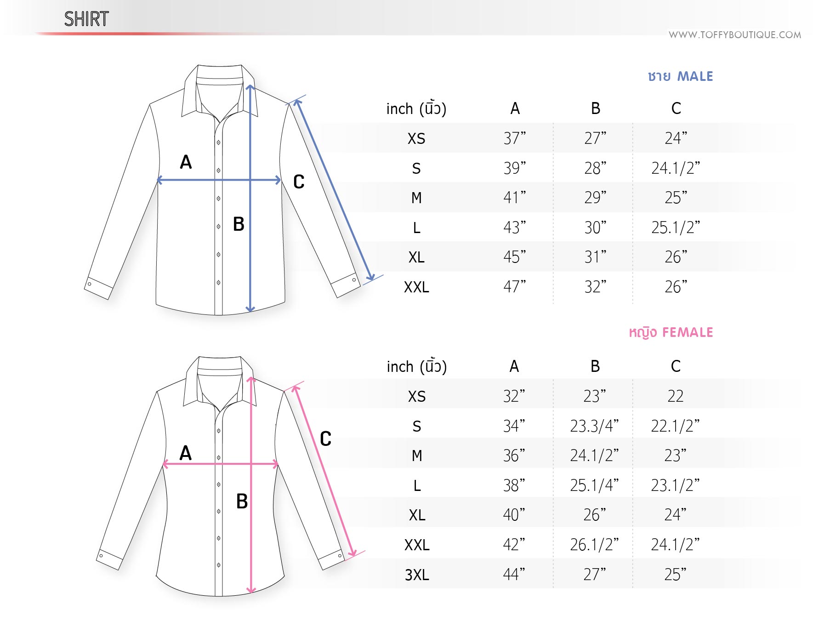Image resolution: width=824 pixels, height=644 pixels.
Task: Click the blue B length arrow on male shirt
Action: (250, 199)
